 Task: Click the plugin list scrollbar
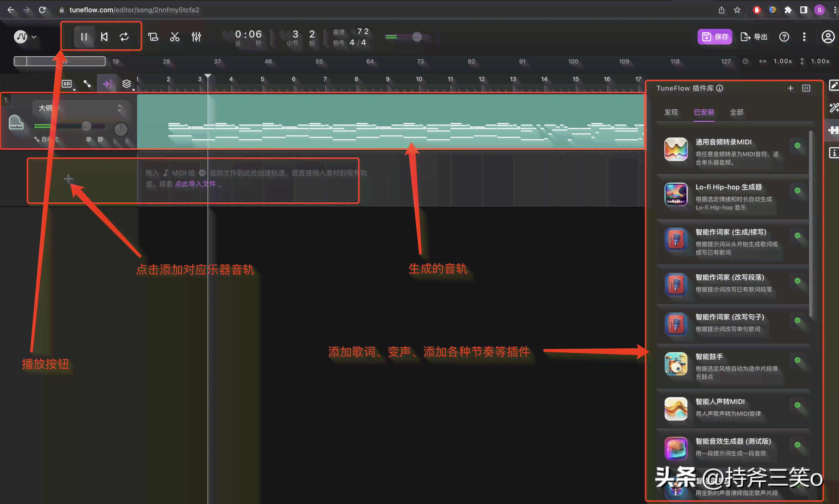(811, 224)
